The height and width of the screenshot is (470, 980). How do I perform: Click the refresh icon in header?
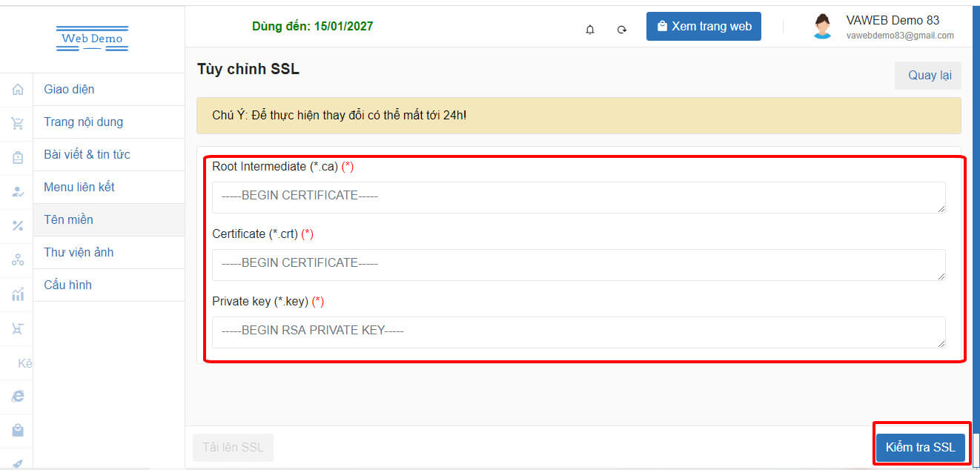point(622,30)
